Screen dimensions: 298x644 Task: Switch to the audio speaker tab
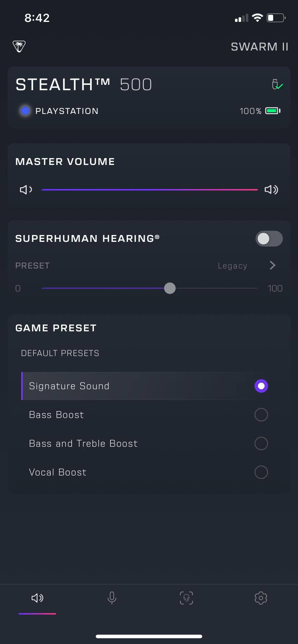tap(37, 598)
